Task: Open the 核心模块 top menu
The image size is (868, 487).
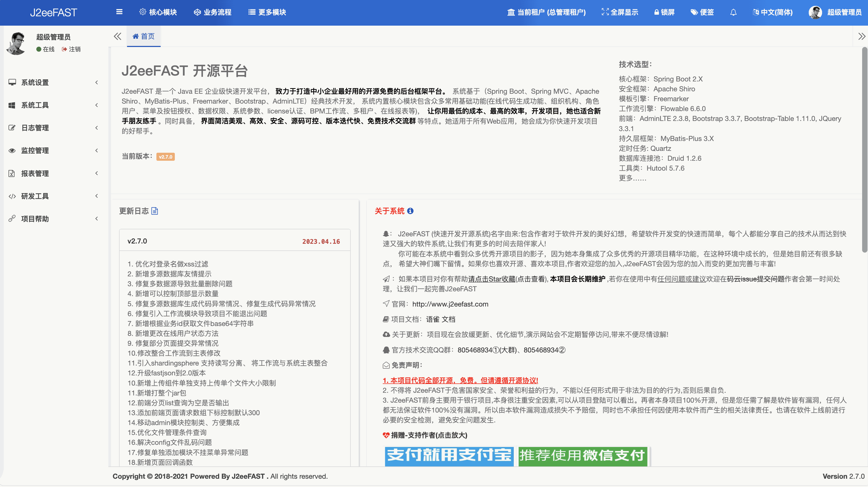Action: 158,13
